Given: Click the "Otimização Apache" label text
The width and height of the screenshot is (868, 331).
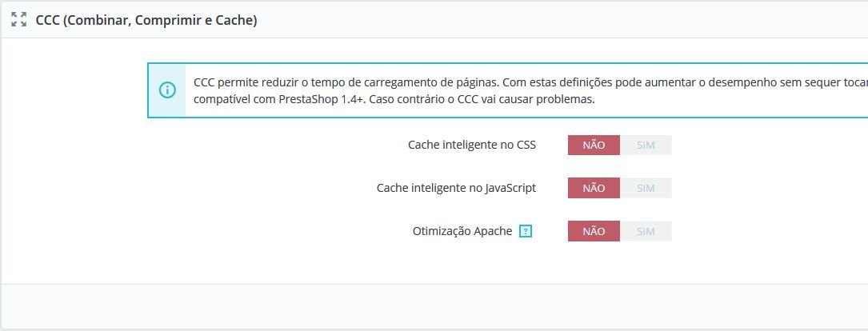Looking at the screenshot, I should tap(462, 231).
